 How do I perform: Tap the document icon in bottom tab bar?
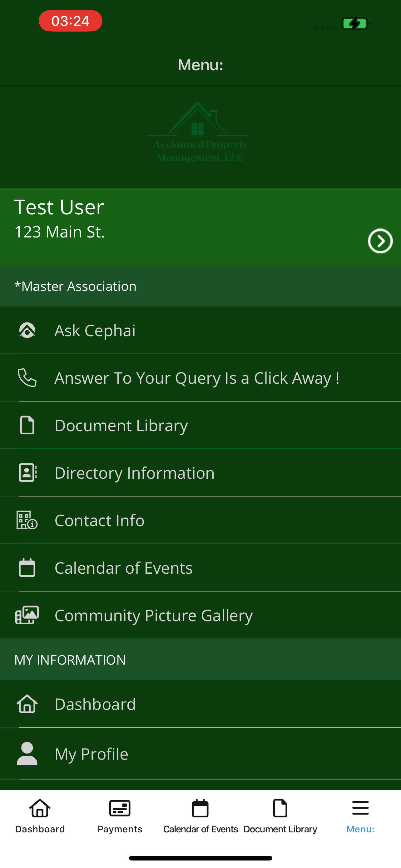[x=280, y=808]
